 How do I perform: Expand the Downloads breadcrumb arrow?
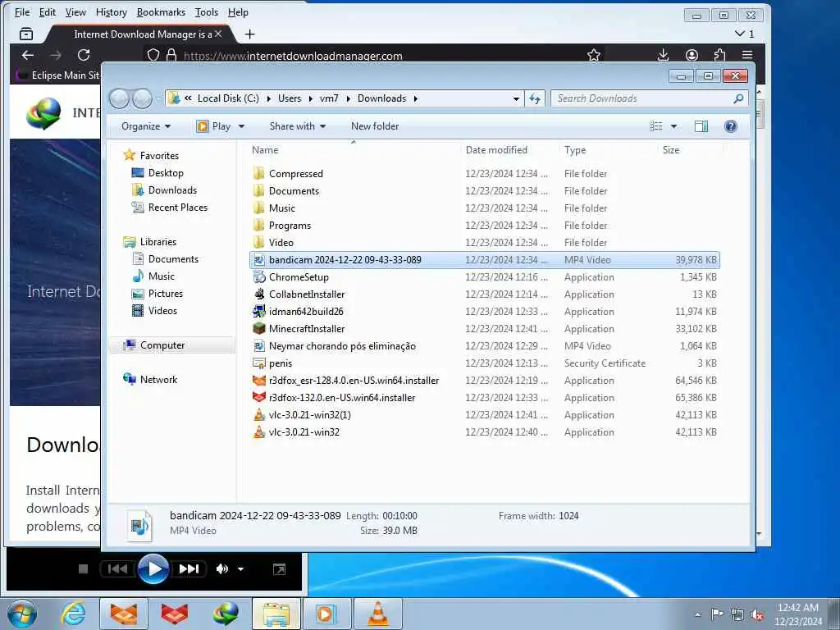(416, 98)
